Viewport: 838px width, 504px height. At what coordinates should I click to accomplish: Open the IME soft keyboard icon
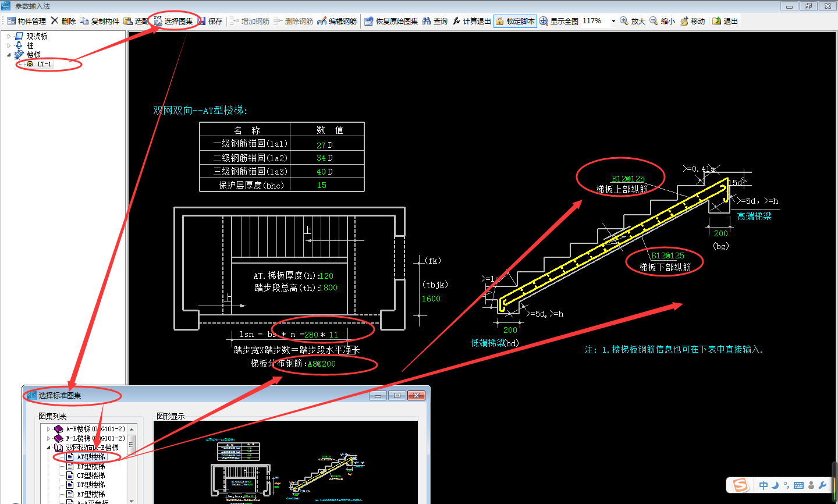click(x=798, y=485)
